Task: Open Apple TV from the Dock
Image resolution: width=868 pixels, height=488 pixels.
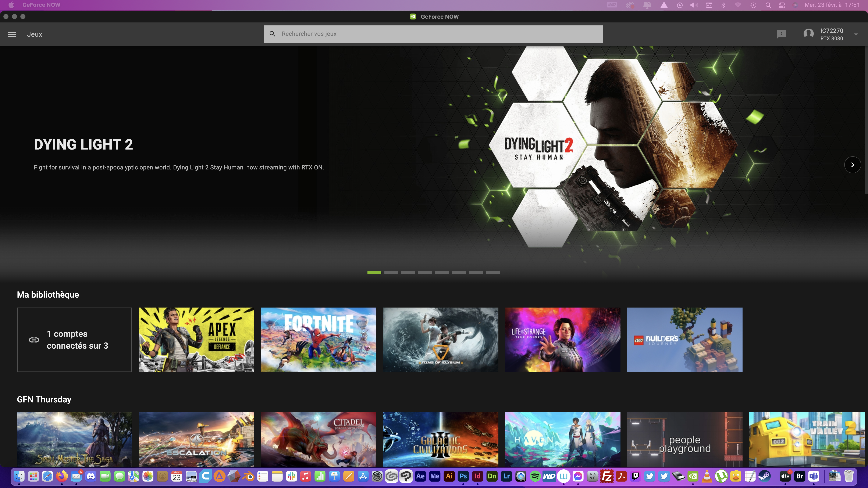Action: pos(785,476)
